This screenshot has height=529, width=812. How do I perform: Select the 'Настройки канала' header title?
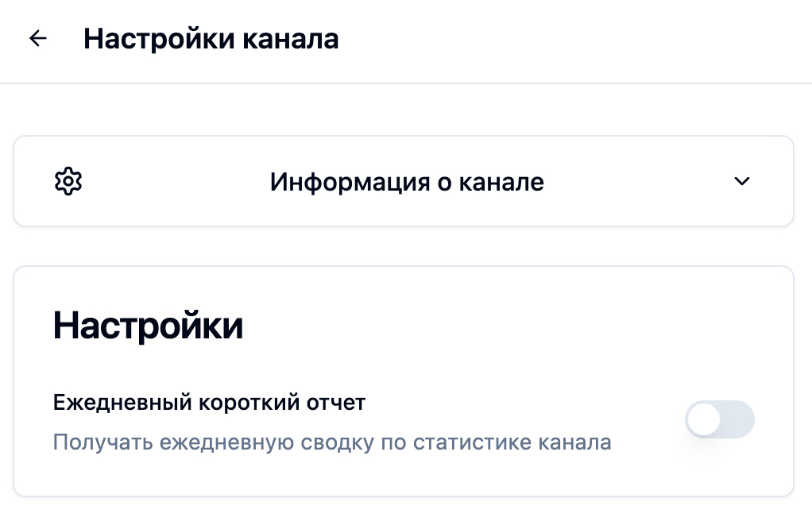pos(211,38)
